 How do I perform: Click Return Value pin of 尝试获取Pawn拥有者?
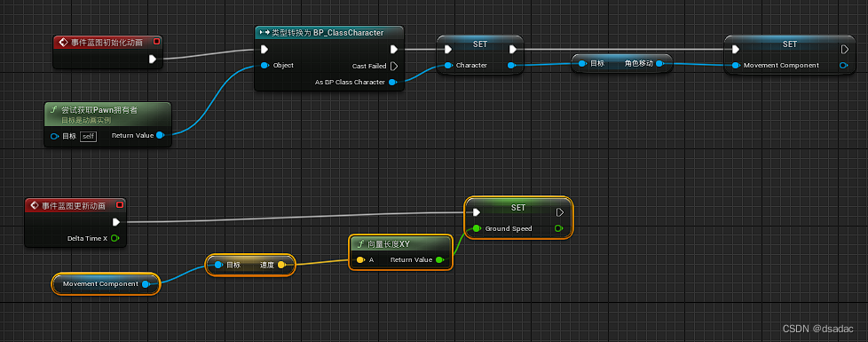pyautogui.click(x=160, y=135)
